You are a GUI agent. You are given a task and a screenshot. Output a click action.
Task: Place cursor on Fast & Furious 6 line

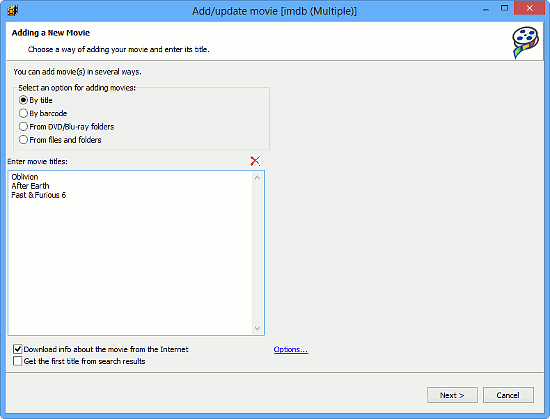pos(39,195)
